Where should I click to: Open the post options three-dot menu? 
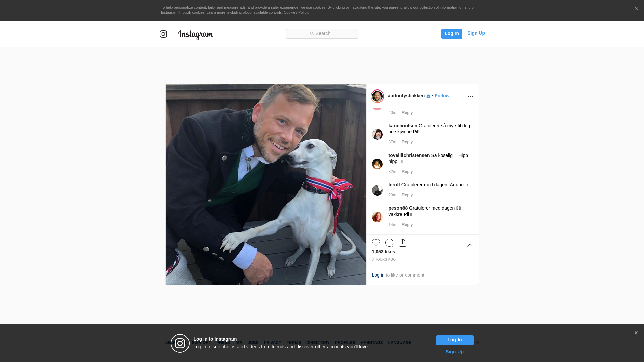click(470, 96)
